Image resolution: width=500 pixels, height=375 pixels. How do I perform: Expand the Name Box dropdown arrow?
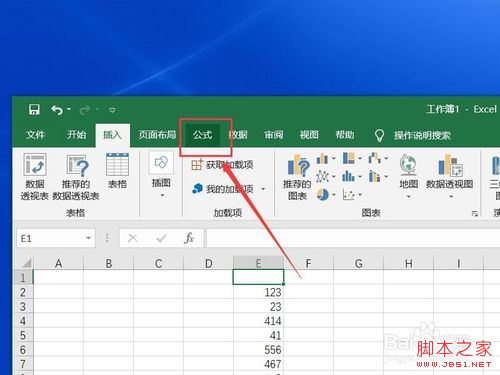[88, 238]
